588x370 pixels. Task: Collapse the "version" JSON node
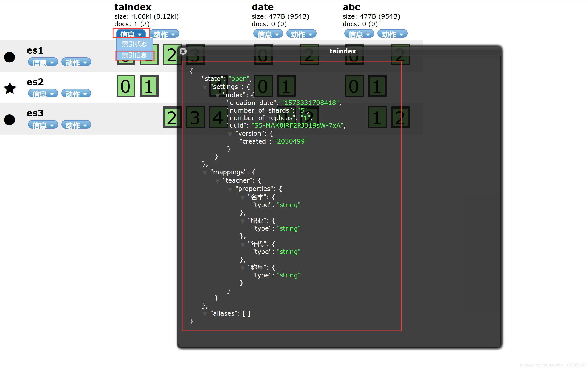230,134
